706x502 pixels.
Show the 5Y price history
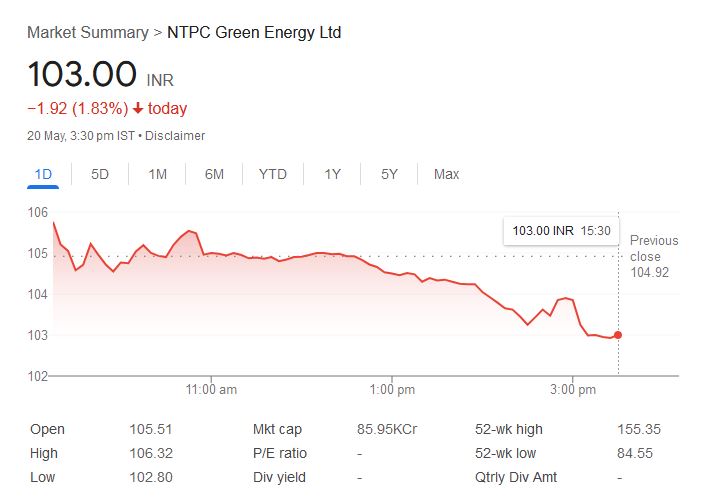pos(389,174)
